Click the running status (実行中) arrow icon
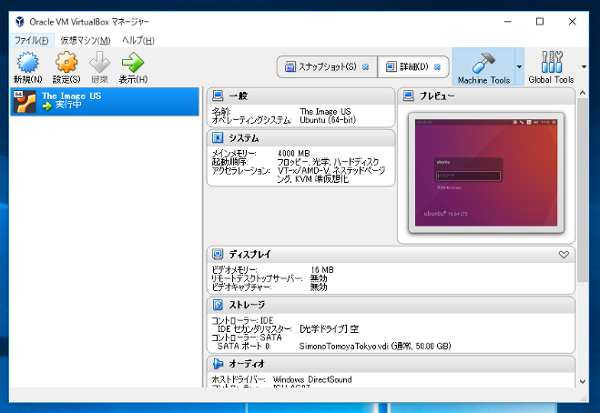The width and height of the screenshot is (600, 413). pos(47,106)
